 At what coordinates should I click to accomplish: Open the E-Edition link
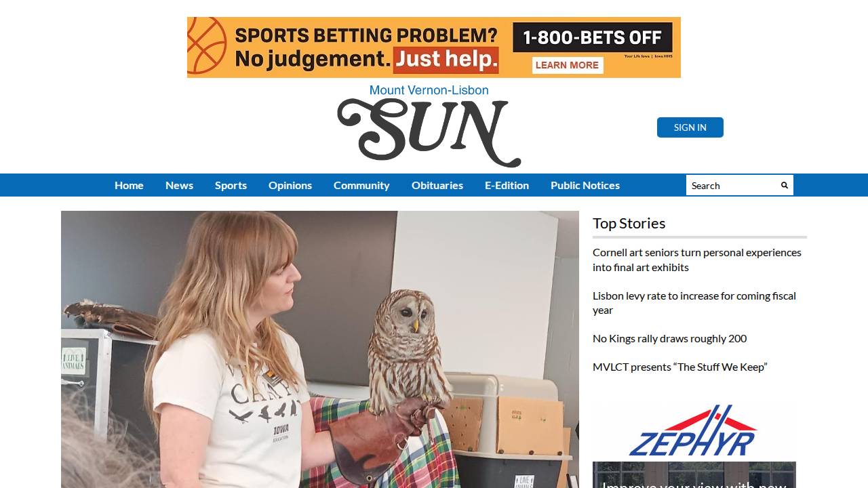pyautogui.click(x=507, y=185)
